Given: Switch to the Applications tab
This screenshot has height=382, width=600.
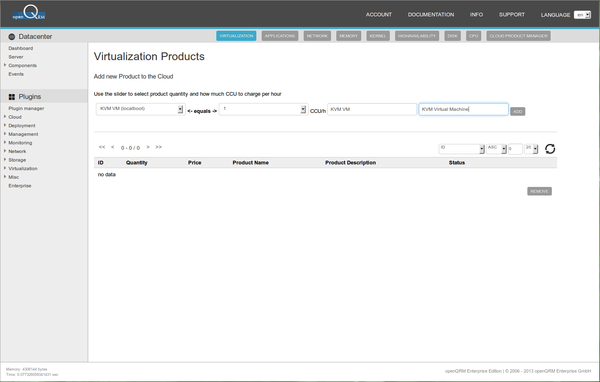Looking at the screenshot, I should coord(280,36).
